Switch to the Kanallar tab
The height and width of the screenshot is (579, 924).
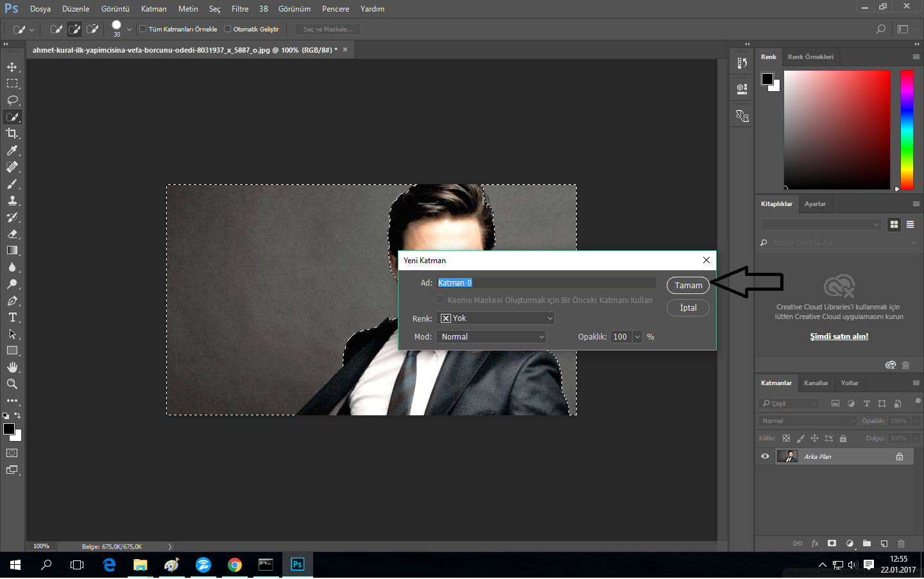click(x=816, y=383)
